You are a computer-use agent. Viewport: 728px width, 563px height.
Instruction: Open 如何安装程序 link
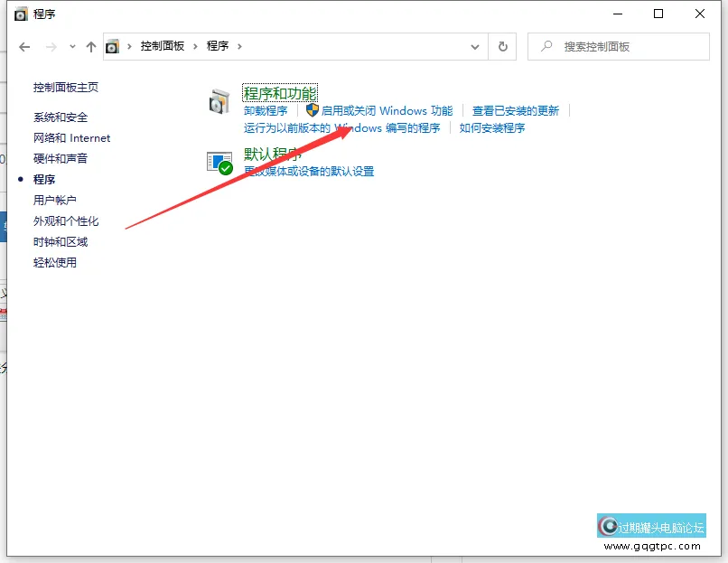492,128
